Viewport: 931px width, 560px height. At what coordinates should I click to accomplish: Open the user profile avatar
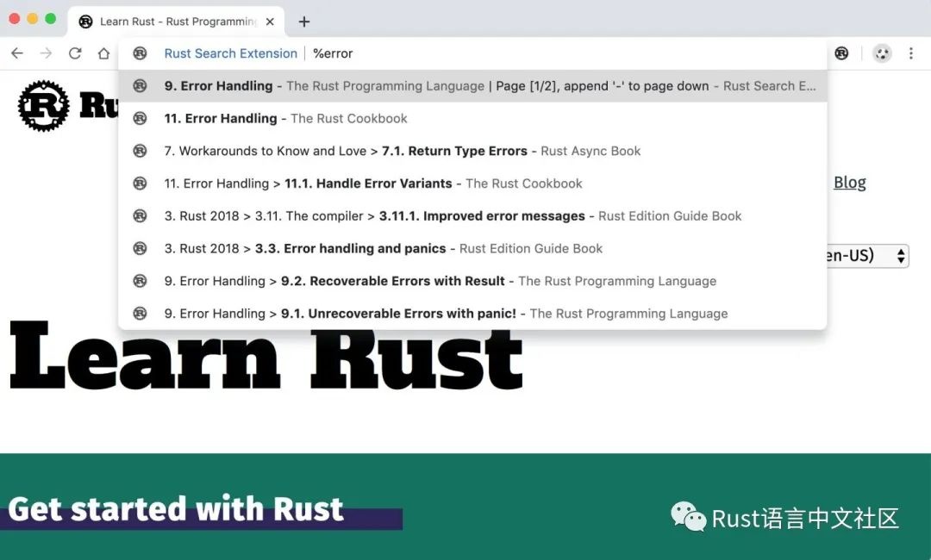pos(883,53)
